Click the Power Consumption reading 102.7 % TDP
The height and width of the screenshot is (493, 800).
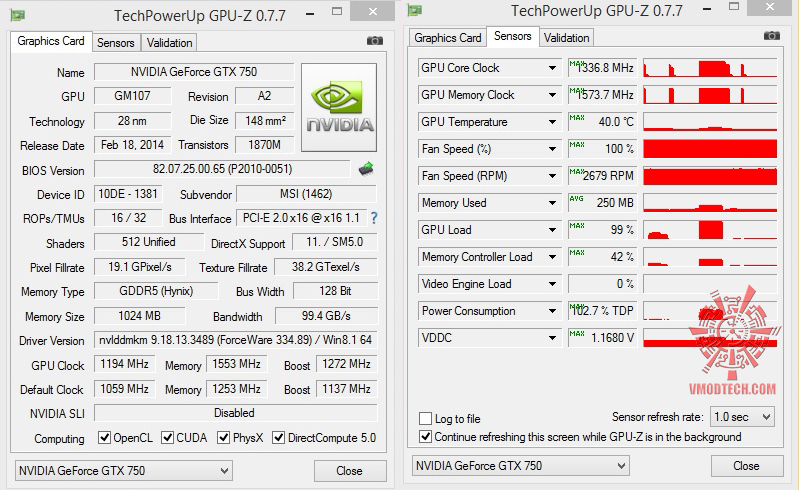pos(603,311)
